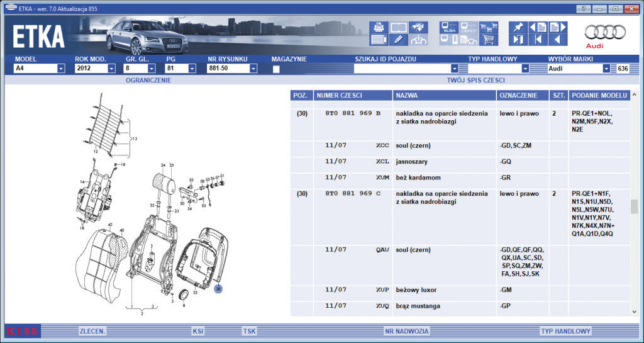Select the XCC soul (czern) row

click(x=460, y=149)
